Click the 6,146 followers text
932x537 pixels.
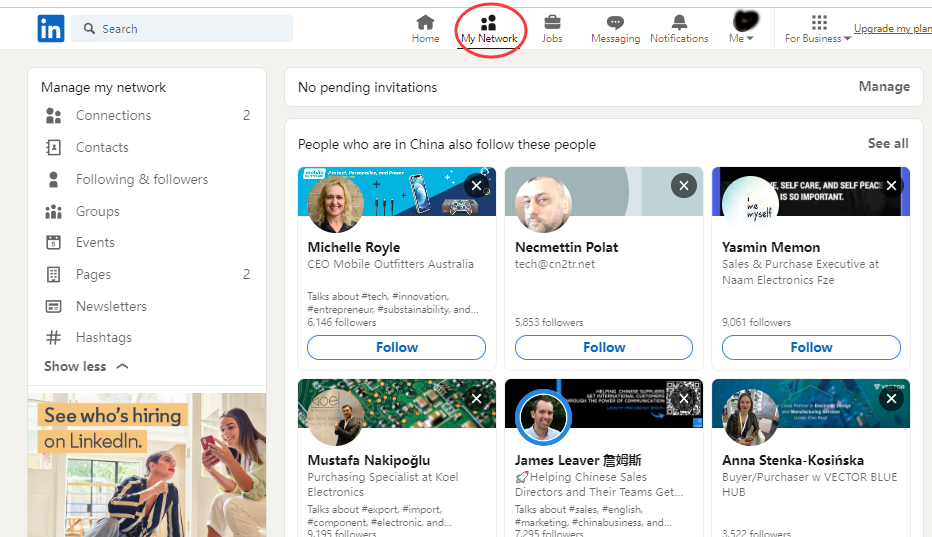(342, 322)
